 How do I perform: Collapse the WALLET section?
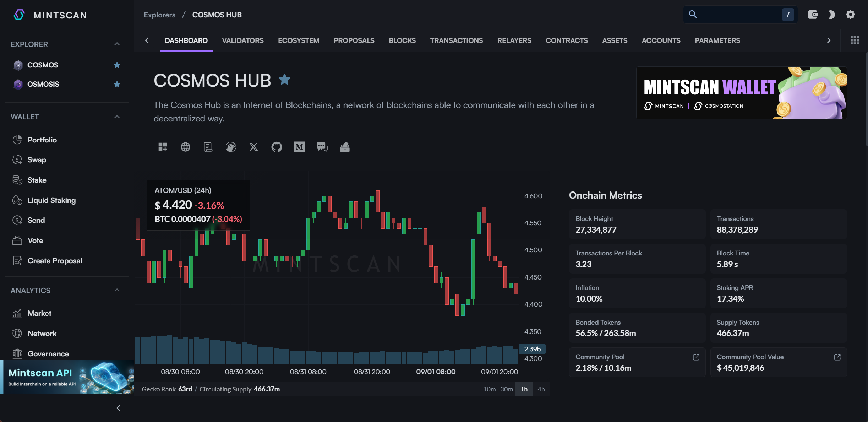click(x=117, y=117)
